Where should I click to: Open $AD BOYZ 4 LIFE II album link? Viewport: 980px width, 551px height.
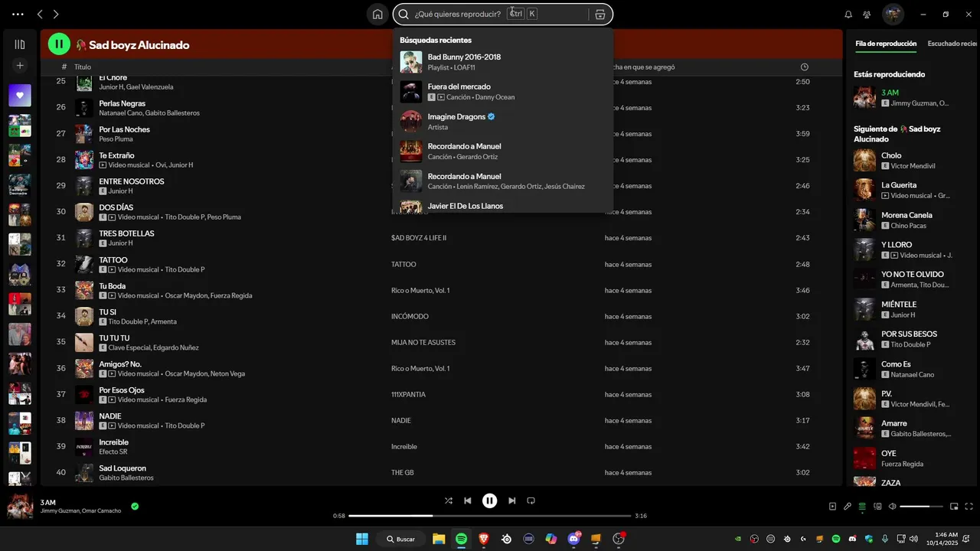tap(419, 238)
